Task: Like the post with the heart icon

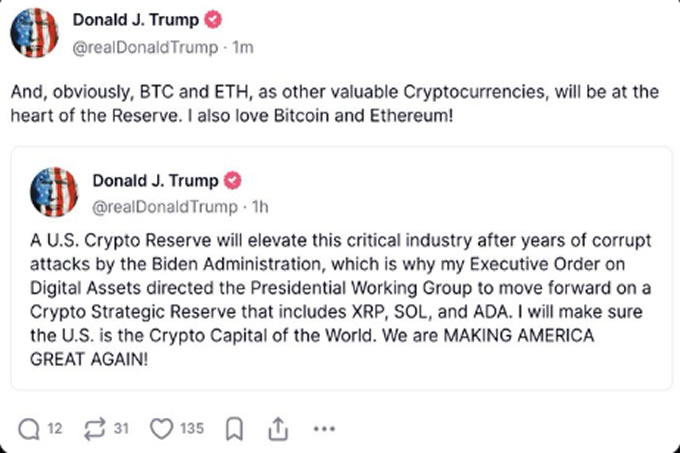Action: click(x=161, y=429)
